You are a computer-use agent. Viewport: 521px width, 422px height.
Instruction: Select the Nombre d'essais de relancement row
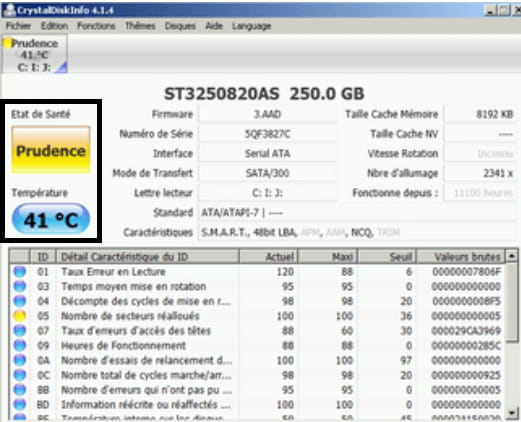click(257, 360)
